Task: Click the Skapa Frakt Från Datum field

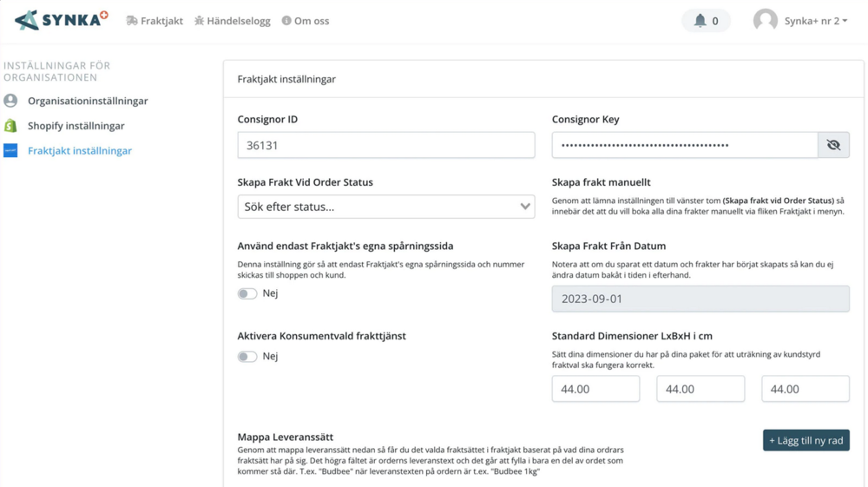Action: pos(700,299)
